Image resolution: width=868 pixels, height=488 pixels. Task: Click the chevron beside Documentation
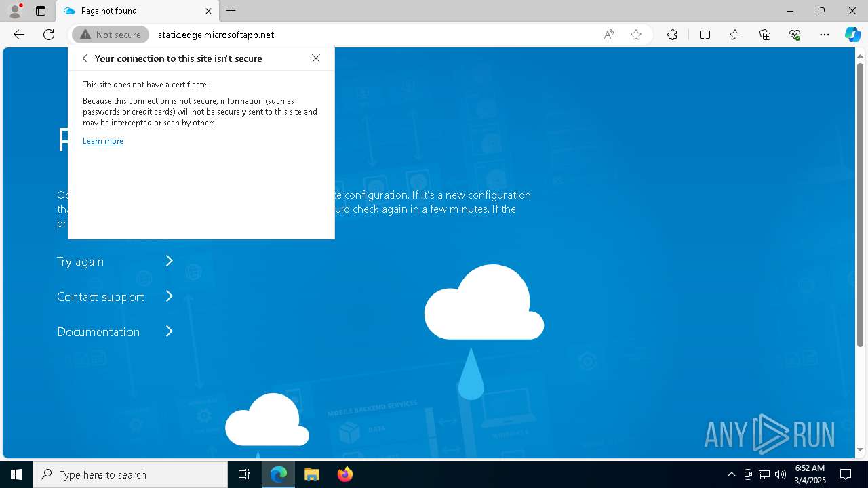(170, 331)
